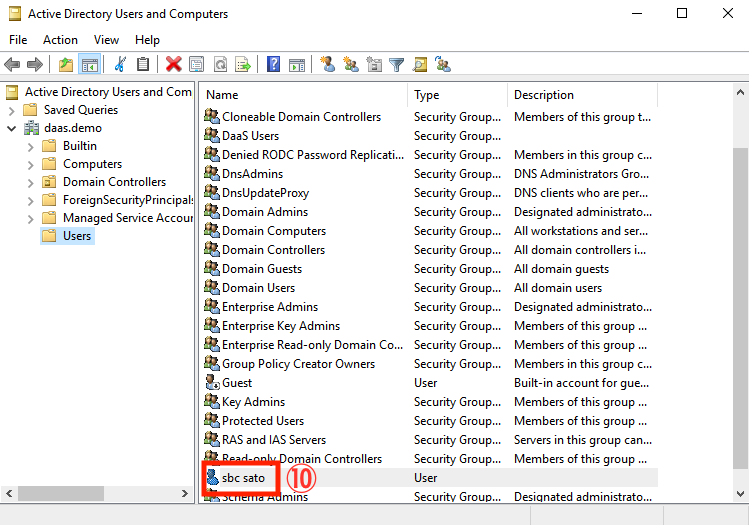Select the DnsAdmins group

[252, 174]
